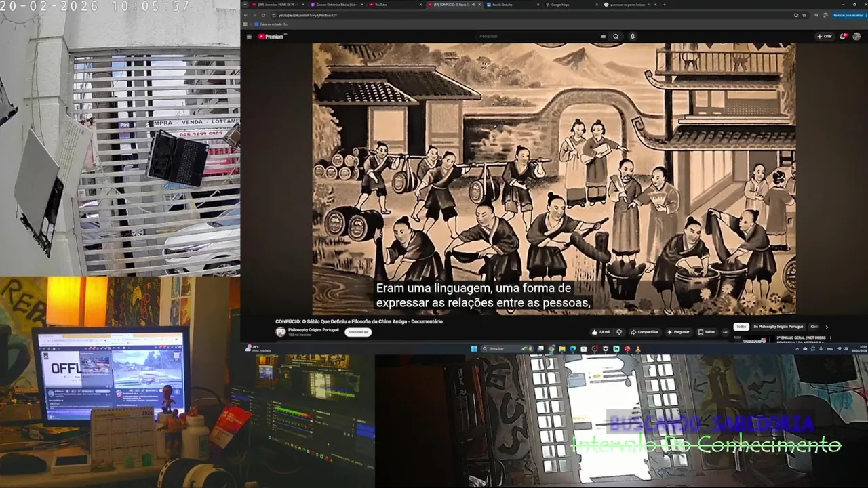
Task: Click the video player showing the Chinese painting
Action: pos(553,178)
